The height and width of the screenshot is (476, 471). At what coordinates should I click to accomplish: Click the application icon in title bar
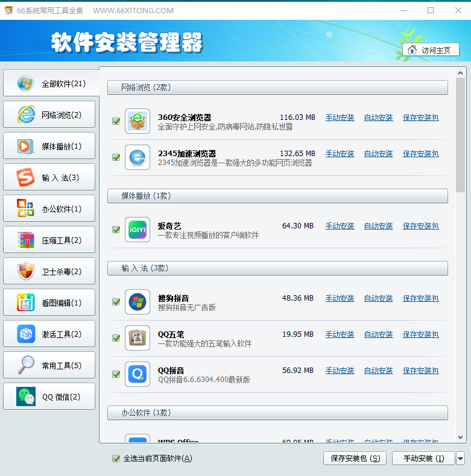click(8, 10)
